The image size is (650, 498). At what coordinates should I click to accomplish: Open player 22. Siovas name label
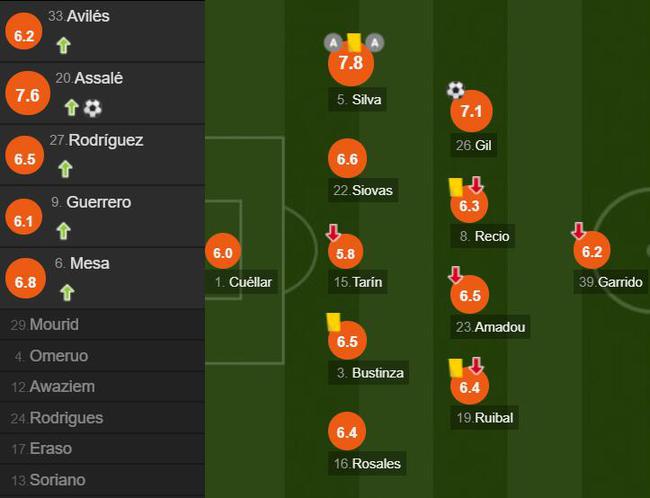(x=363, y=190)
